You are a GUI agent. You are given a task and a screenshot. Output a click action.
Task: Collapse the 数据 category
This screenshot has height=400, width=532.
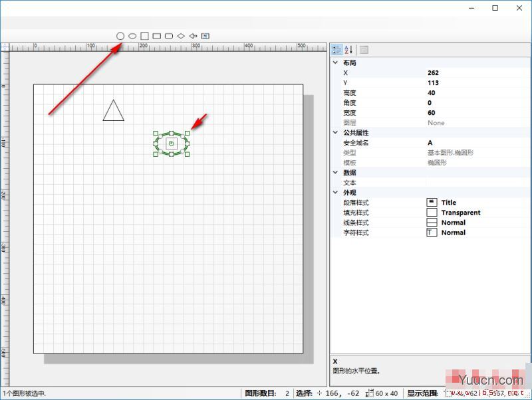coord(335,173)
